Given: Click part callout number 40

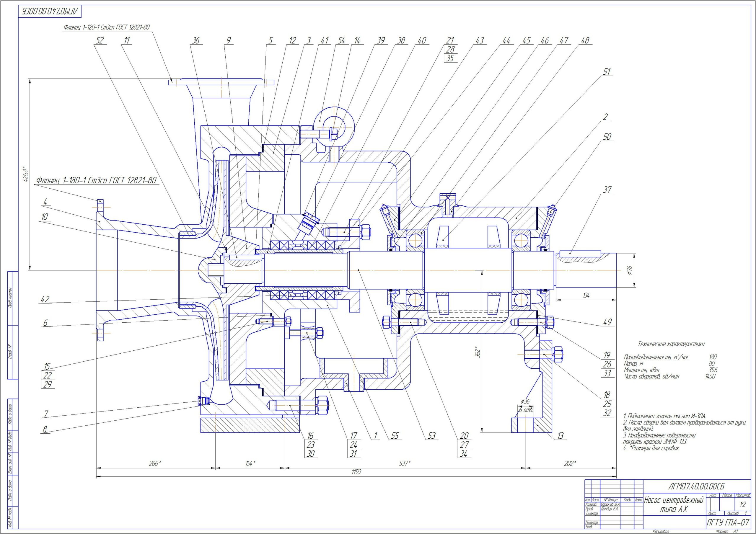Looking at the screenshot, I should pos(421,40).
